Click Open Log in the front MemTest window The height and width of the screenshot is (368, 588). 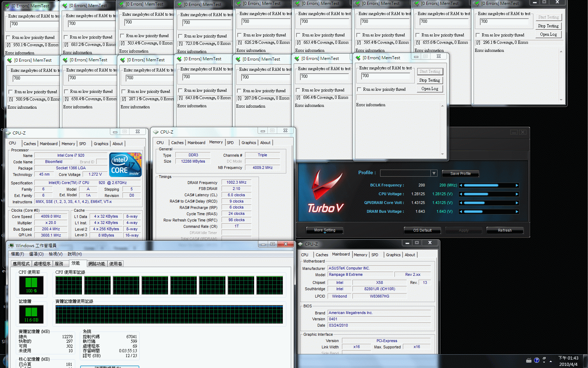430,89
